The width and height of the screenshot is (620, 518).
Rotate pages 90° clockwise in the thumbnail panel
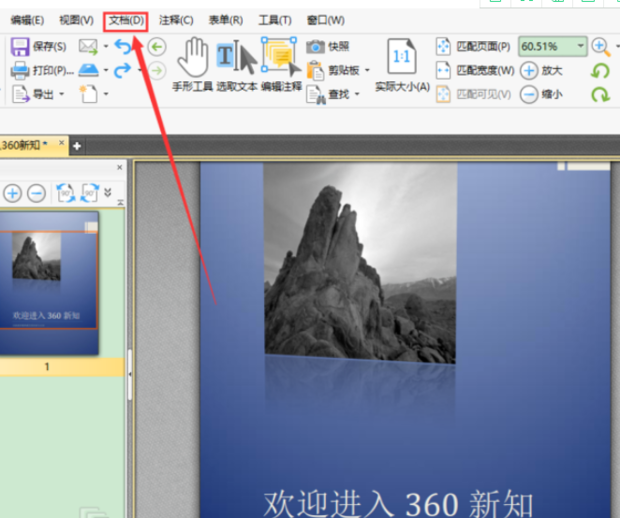coord(90,193)
